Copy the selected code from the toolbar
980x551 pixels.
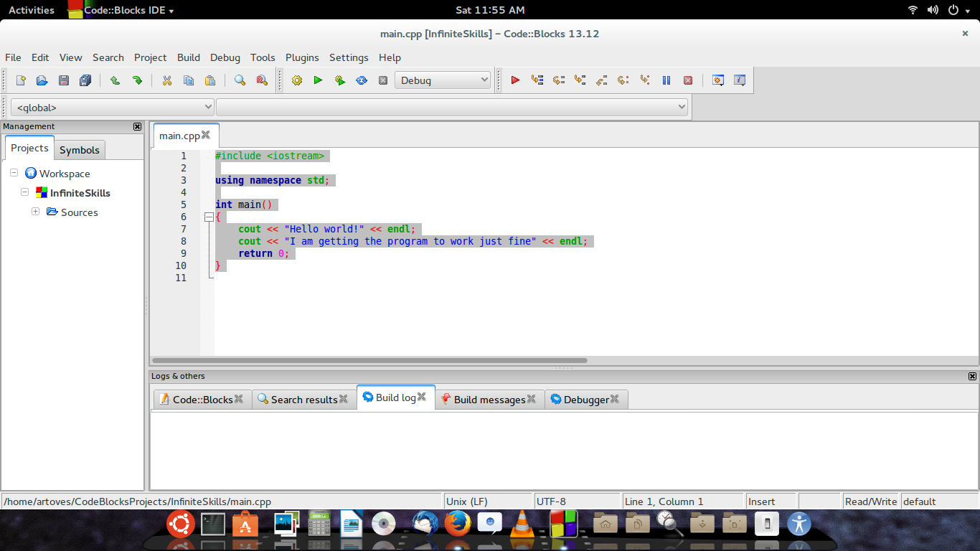pos(189,80)
